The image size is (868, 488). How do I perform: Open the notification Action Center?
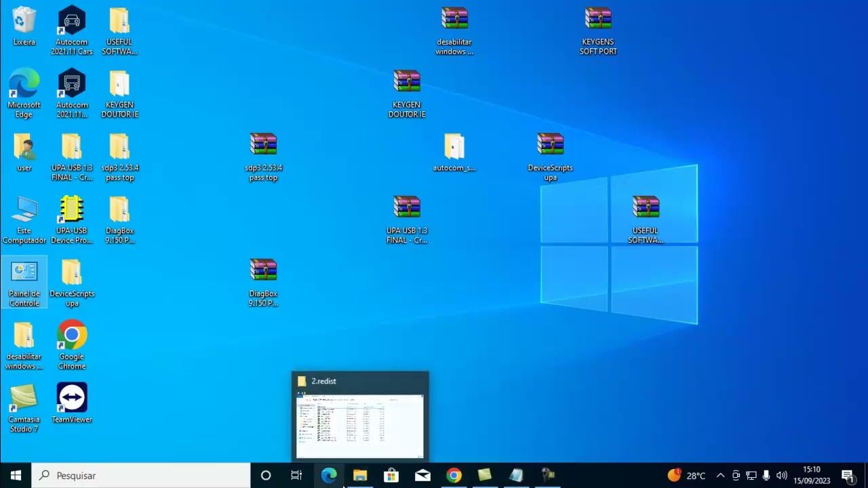point(848,475)
